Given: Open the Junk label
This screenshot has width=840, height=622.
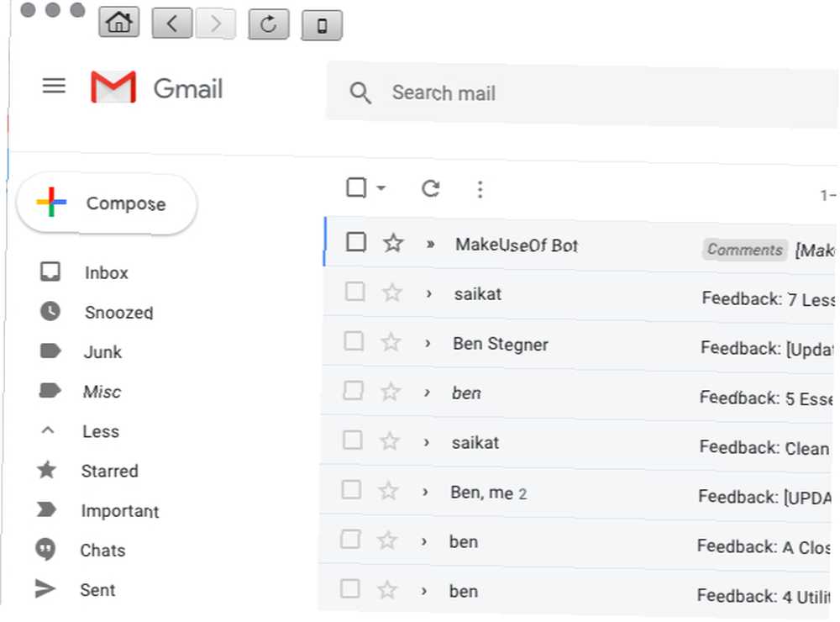Looking at the screenshot, I should click(81, 351).
